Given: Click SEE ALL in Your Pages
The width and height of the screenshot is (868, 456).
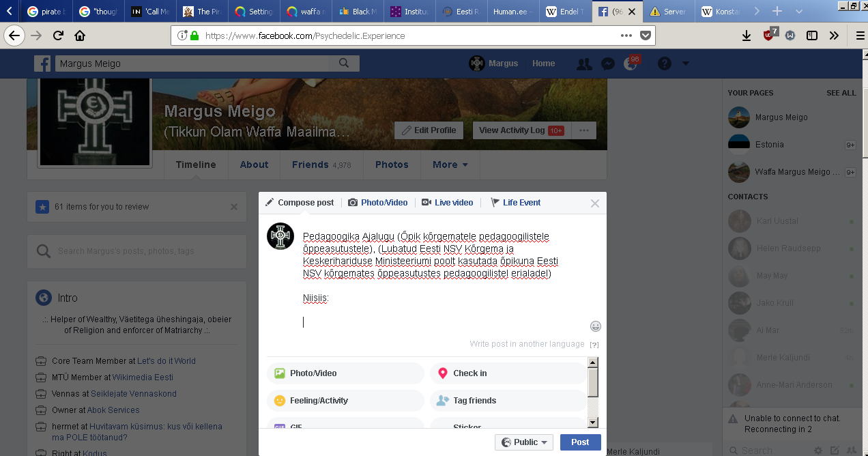Looking at the screenshot, I should click(x=841, y=93).
